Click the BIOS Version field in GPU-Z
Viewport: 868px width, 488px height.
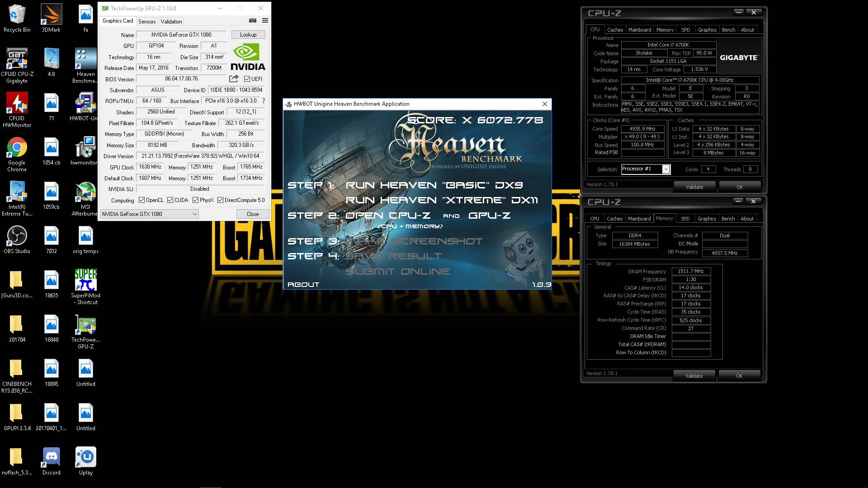181,79
